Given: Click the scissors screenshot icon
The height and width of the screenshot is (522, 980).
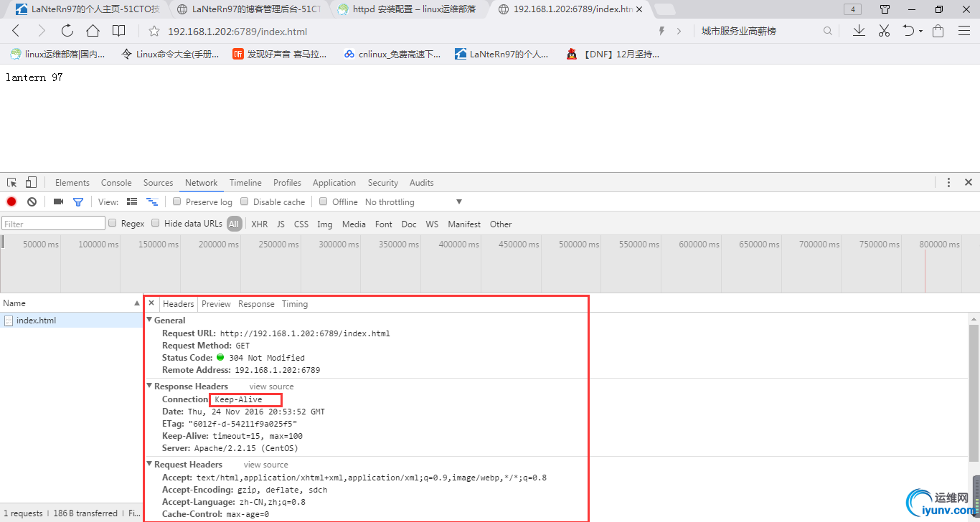Looking at the screenshot, I should [x=884, y=31].
